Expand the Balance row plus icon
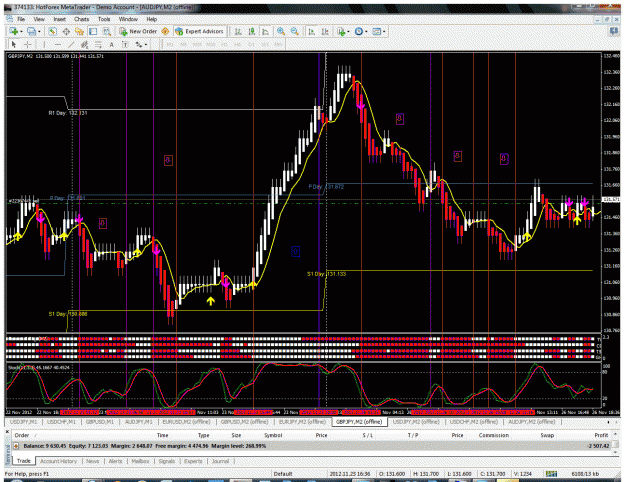Screen dimensions: 625x482 point(16,446)
